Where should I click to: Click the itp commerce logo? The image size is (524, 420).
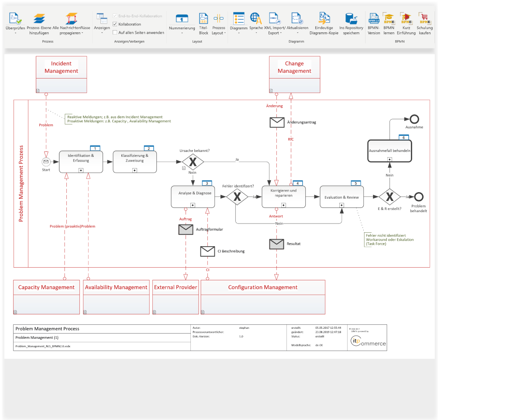tap(368, 342)
